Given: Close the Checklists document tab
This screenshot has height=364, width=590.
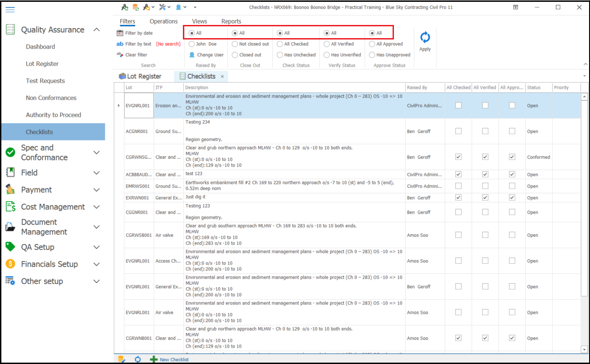Looking at the screenshot, I should 222,77.
